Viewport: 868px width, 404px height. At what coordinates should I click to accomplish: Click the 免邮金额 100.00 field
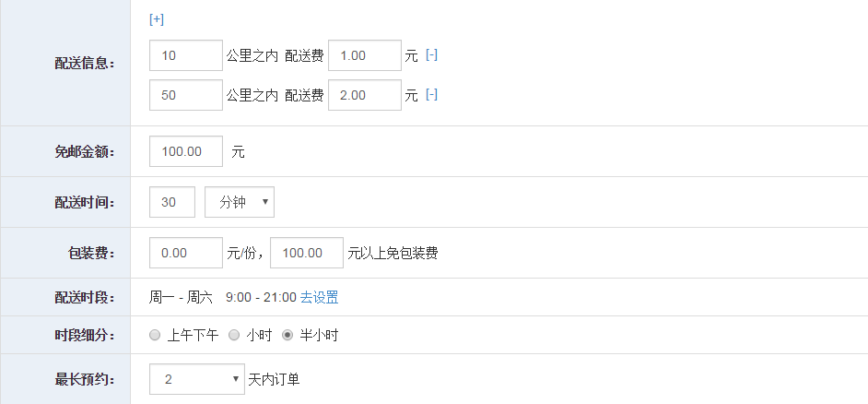[x=186, y=151]
